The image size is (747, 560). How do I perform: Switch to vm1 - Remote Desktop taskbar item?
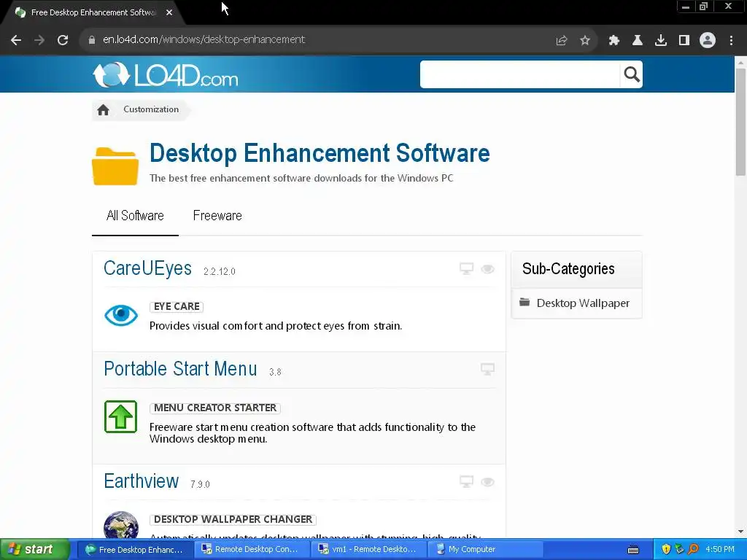368,550
